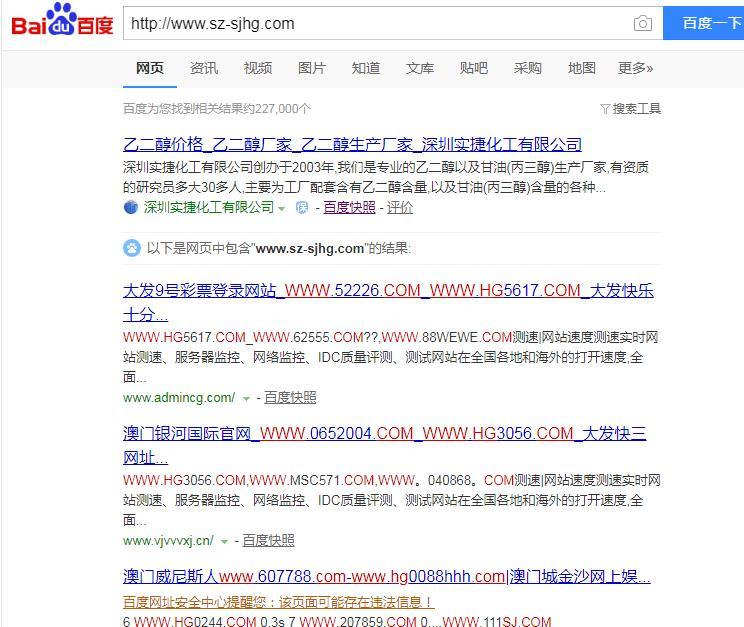Open 百度快照 for the 深圳实捷化工 result
The width and height of the screenshot is (744, 627).
pyautogui.click(x=349, y=207)
